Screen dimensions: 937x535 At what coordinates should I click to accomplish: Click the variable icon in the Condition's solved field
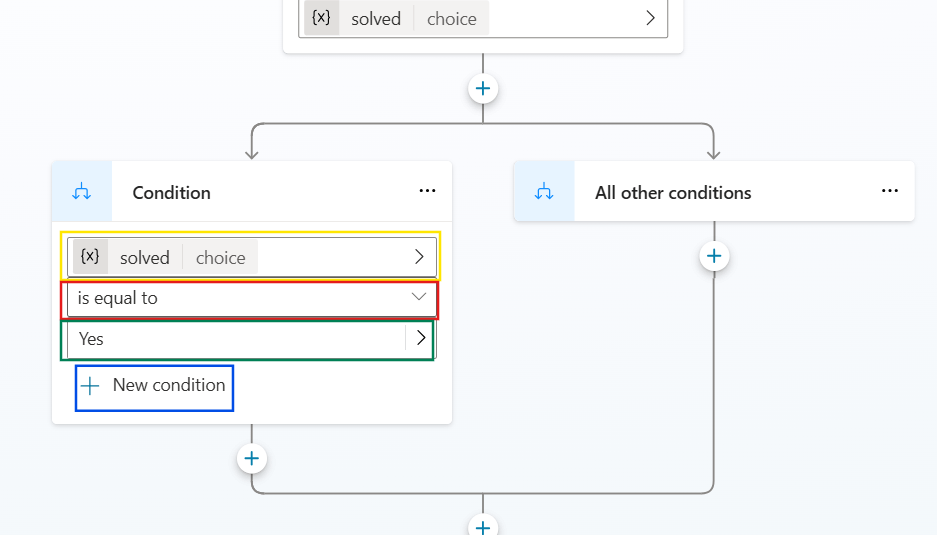90,257
